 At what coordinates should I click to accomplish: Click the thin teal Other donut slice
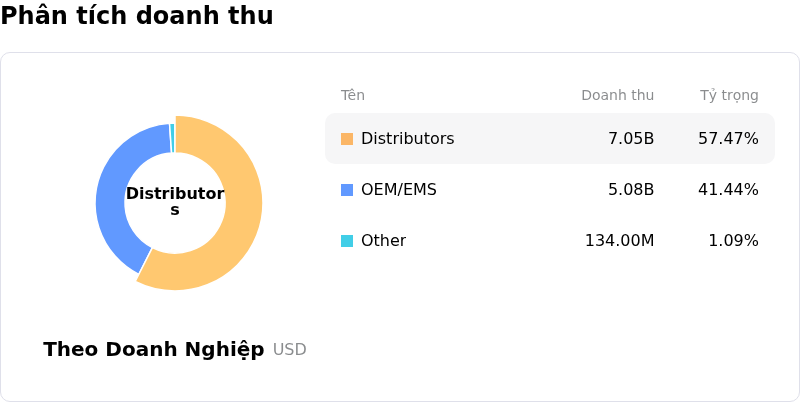[172, 137]
